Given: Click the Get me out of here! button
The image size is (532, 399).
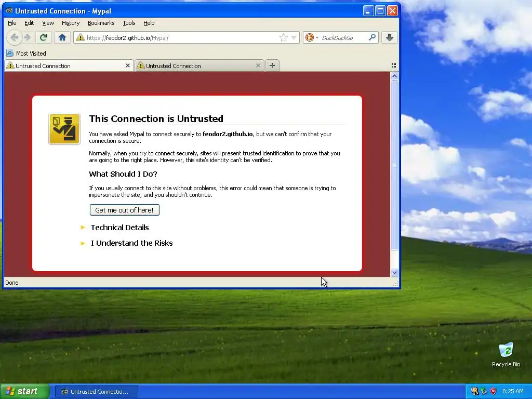Looking at the screenshot, I should coord(125,210).
